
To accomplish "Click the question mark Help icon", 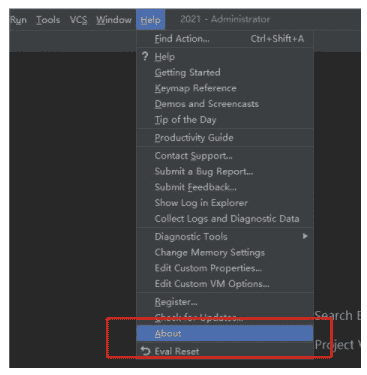I will coord(145,56).
